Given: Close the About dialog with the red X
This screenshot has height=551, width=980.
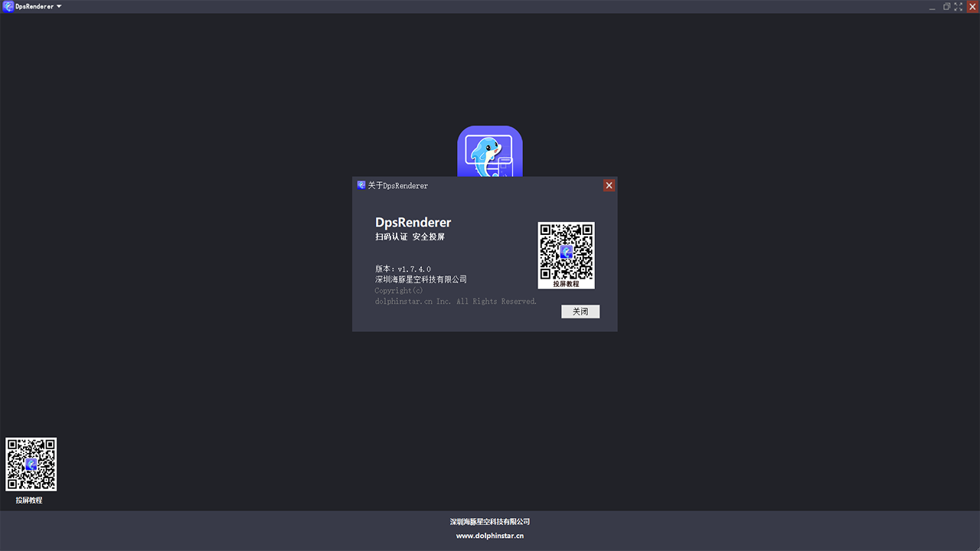Looking at the screenshot, I should tap(609, 185).
